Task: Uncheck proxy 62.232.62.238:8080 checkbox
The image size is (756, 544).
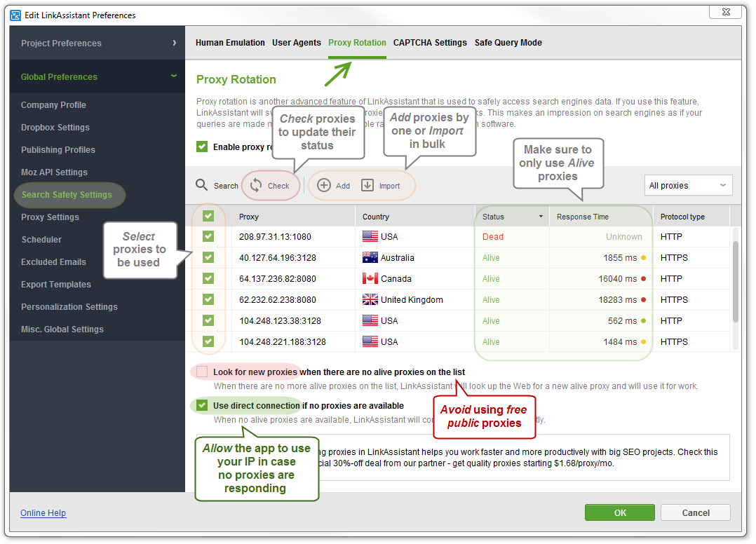Action: click(x=208, y=300)
